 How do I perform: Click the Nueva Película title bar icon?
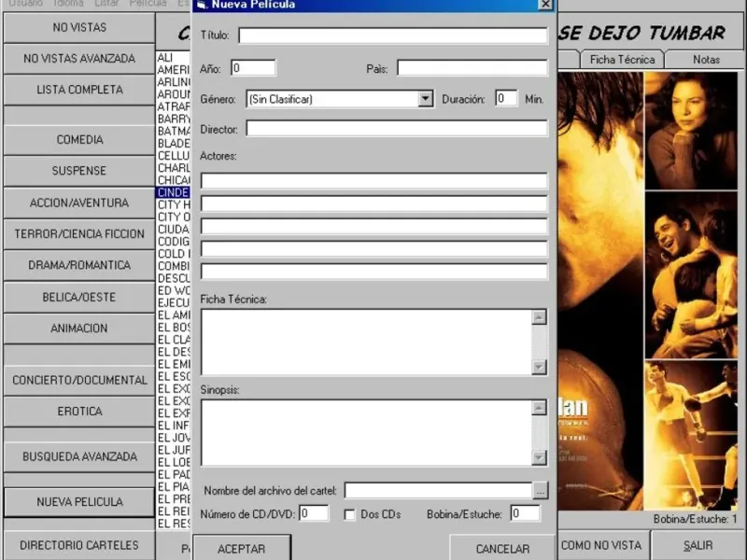(x=203, y=5)
